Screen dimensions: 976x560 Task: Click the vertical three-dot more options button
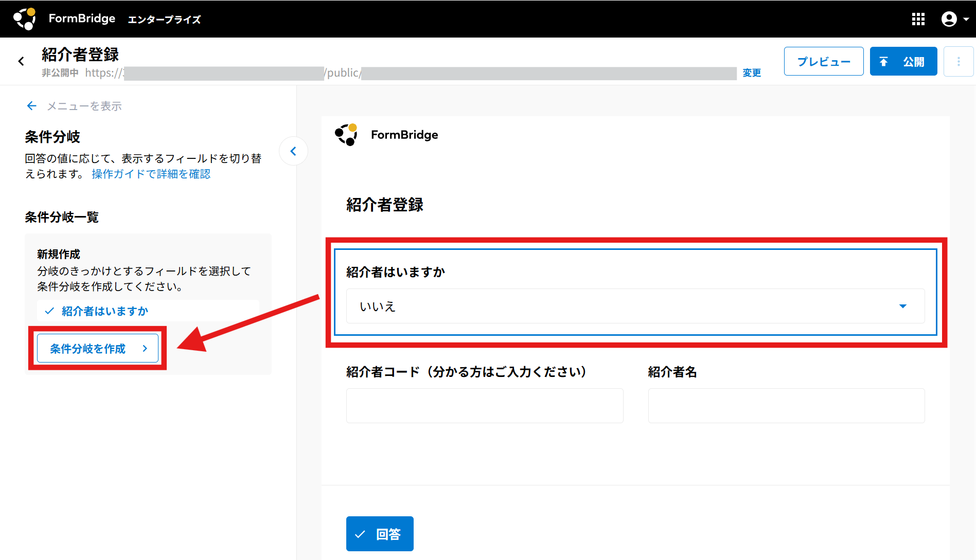click(x=958, y=62)
